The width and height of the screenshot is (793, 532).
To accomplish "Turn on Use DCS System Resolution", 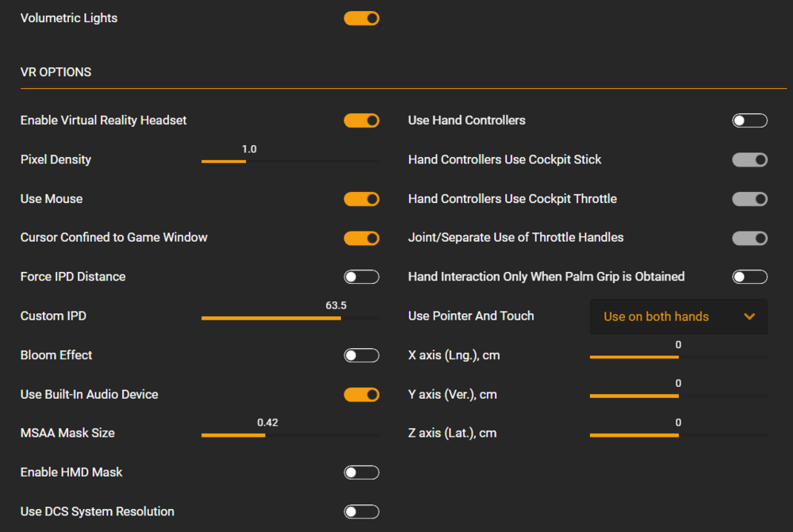I will pos(362,512).
